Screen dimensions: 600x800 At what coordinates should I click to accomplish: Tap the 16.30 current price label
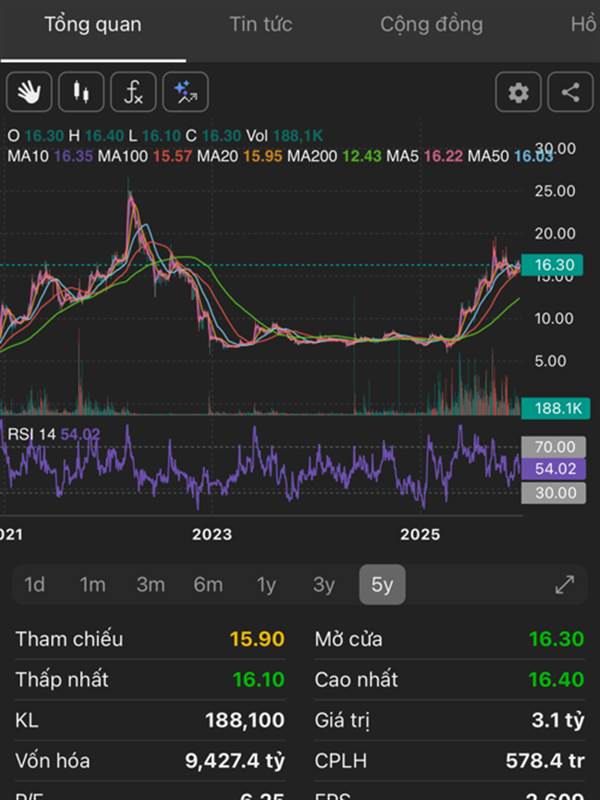[554, 265]
